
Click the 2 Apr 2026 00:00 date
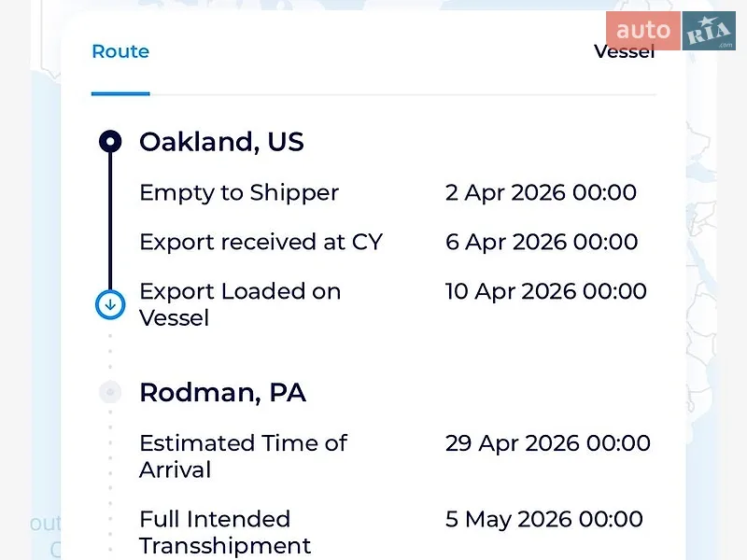click(541, 193)
